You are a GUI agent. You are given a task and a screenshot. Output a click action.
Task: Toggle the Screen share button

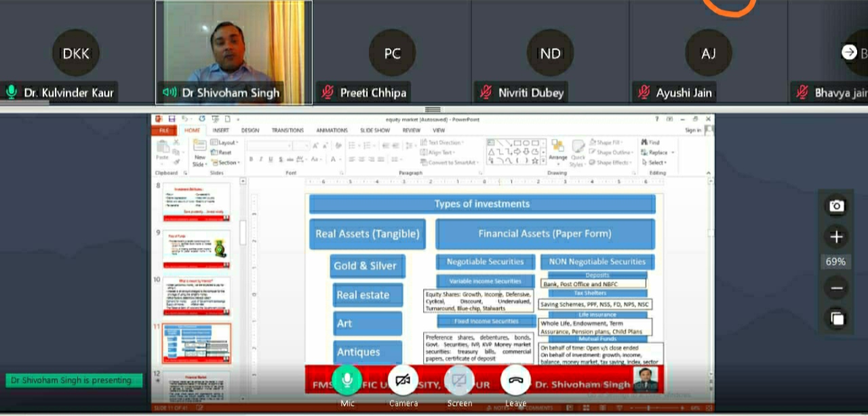pos(459,380)
